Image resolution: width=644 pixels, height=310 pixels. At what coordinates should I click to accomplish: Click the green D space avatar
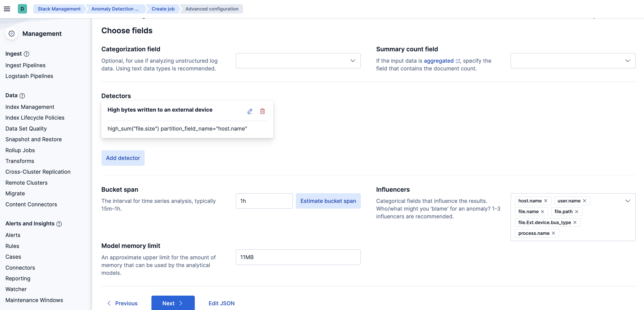(x=23, y=9)
